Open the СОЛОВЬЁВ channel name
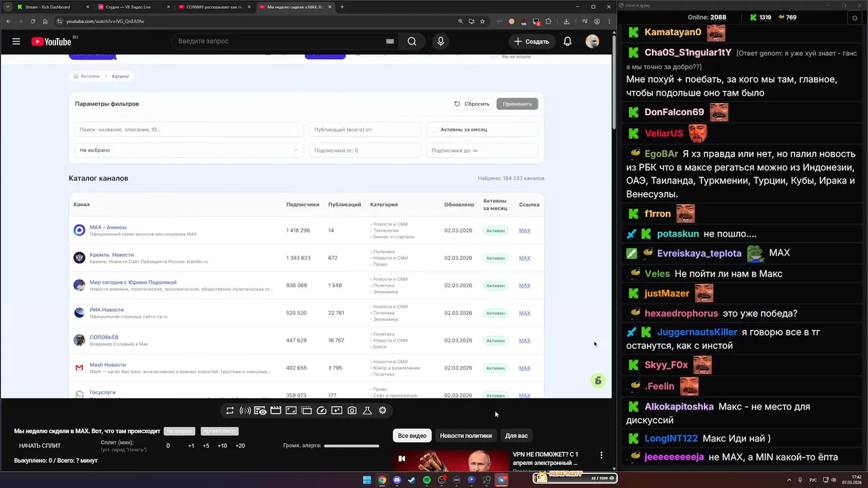Screen dimensions: 868x488 104,337
